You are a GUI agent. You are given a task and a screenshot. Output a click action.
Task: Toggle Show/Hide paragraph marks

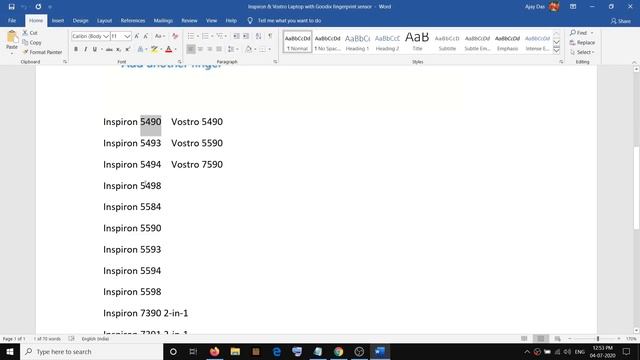point(270,36)
